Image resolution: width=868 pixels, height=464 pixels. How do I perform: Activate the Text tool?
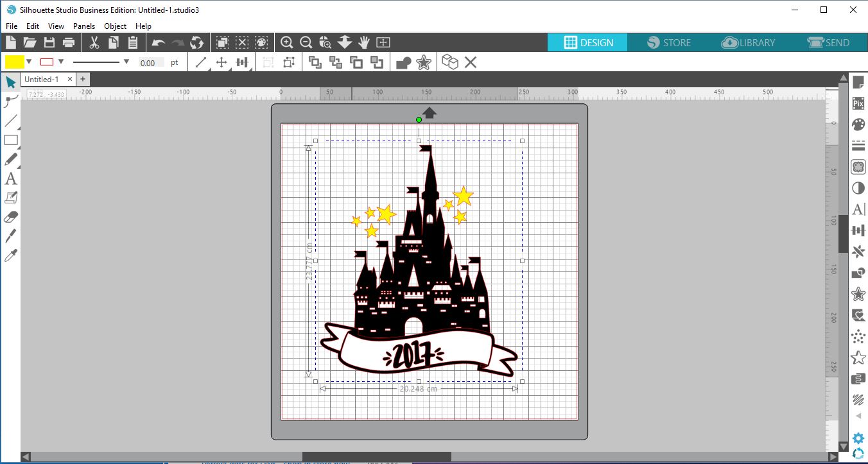point(11,178)
